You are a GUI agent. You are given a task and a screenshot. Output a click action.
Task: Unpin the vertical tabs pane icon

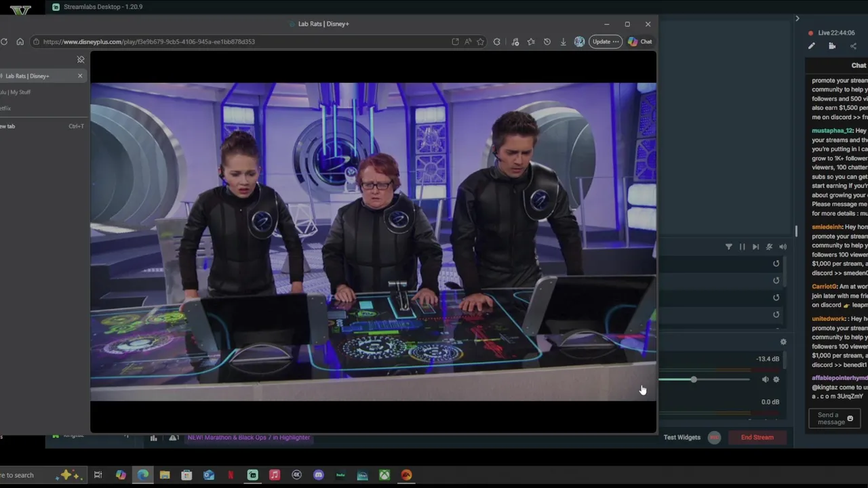coord(80,60)
